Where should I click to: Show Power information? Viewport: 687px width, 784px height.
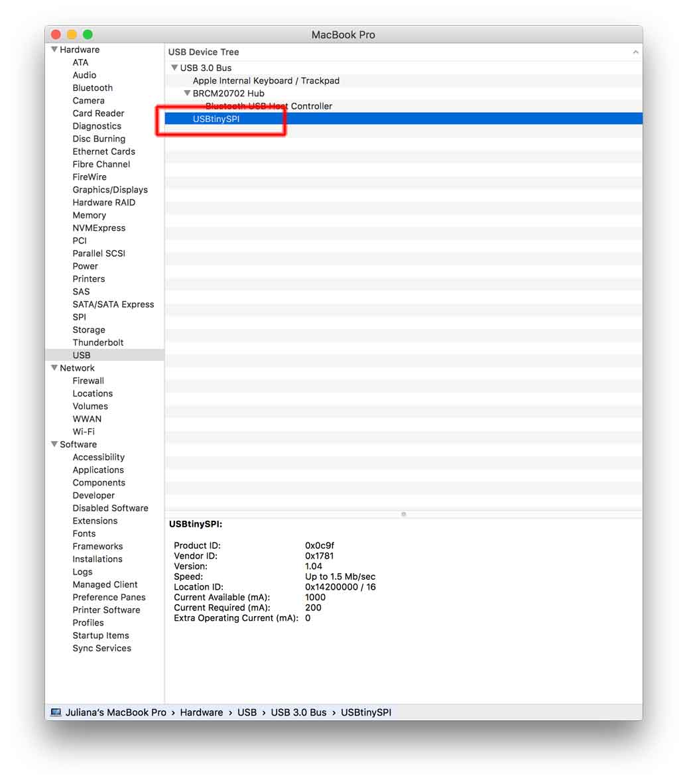(x=86, y=266)
